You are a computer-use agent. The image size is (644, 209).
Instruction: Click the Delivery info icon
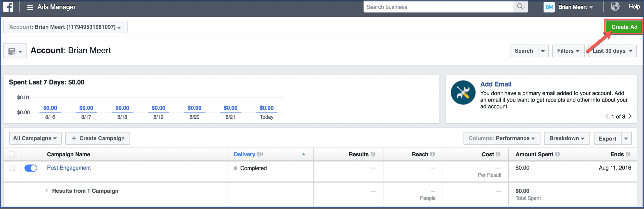pyautogui.click(x=259, y=154)
